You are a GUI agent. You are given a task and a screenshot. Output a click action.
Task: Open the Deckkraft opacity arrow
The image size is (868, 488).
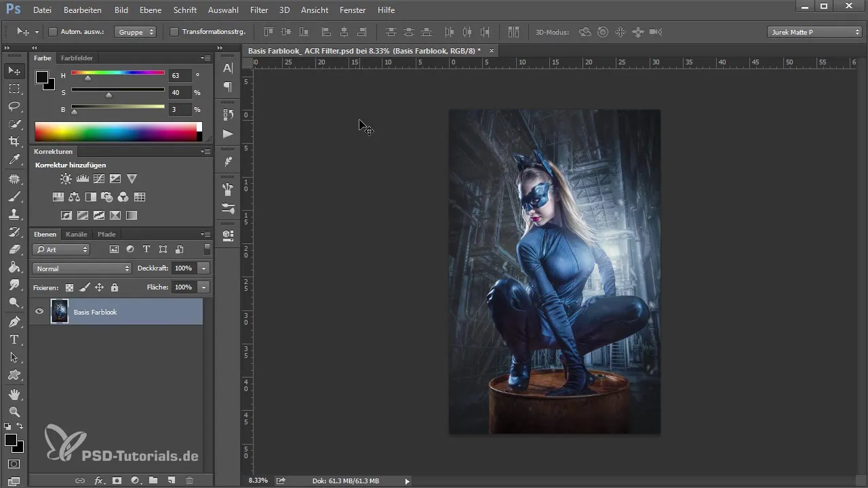(x=203, y=268)
